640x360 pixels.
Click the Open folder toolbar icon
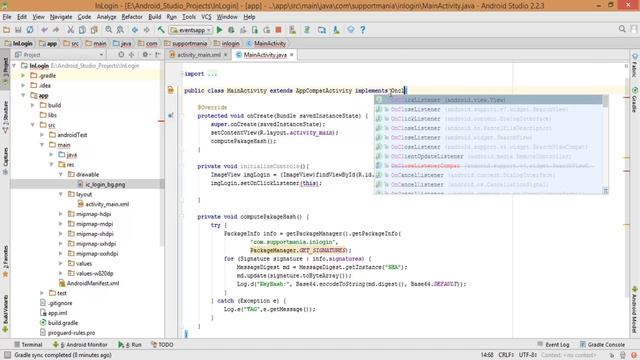tap(6, 30)
